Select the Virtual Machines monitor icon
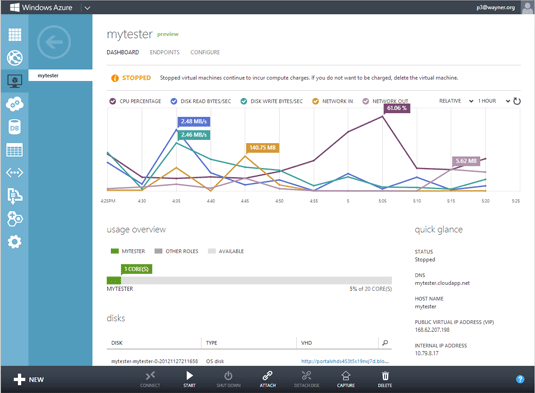Viewport: 535px width, 393px height. coord(15,81)
